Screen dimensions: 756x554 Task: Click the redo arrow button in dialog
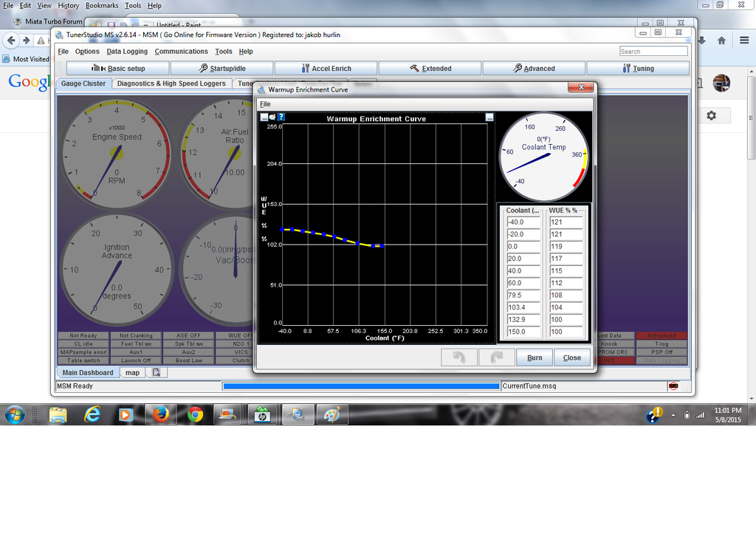[496, 358]
